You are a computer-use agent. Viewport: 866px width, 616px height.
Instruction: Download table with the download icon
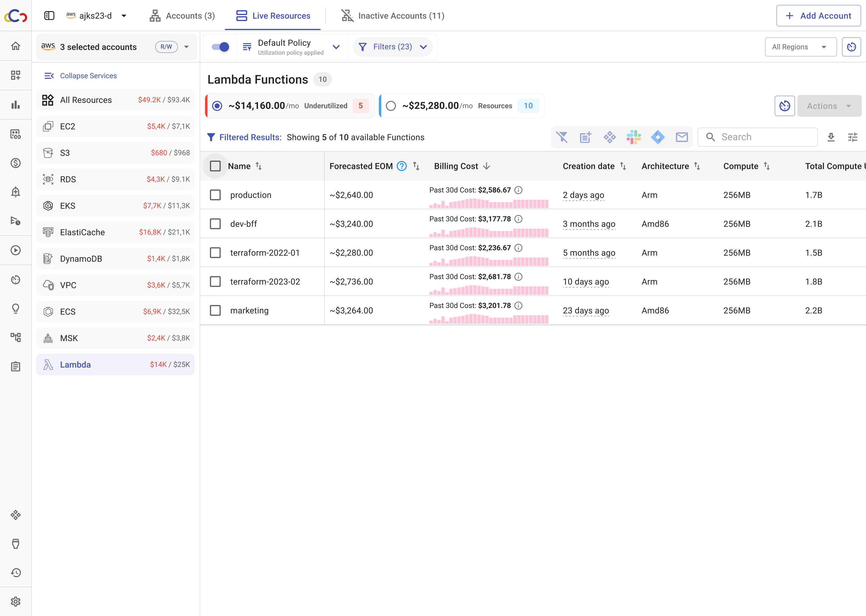click(831, 137)
